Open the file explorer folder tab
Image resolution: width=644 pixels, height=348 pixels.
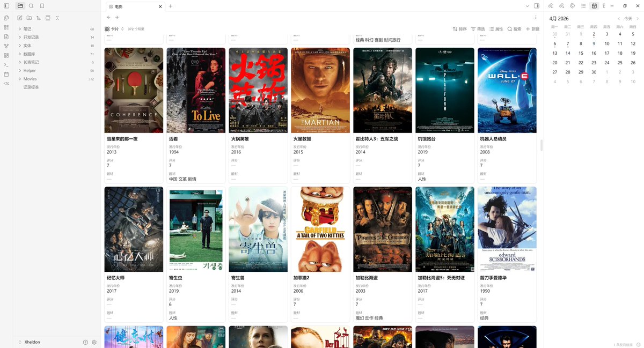(x=20, y=6)
